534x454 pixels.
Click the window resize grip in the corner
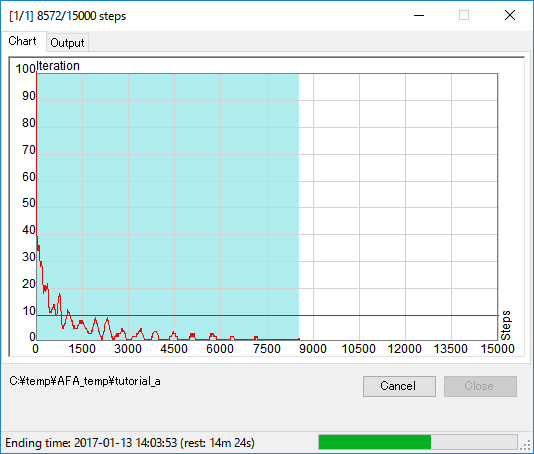click(527, 445)
